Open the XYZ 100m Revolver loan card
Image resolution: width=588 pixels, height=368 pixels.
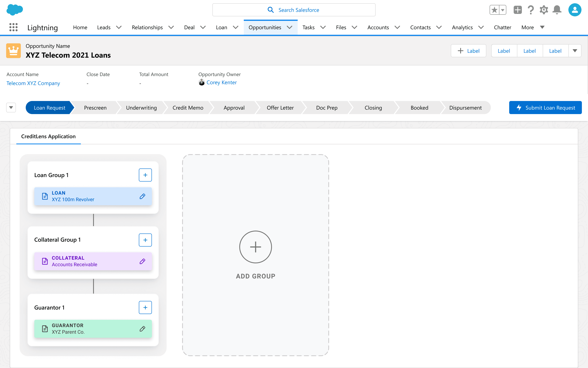93,196
